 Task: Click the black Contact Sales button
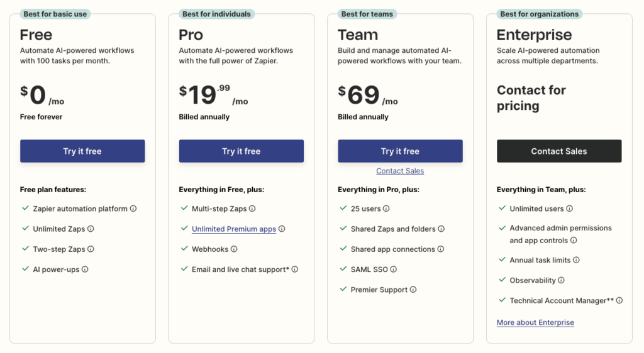tap(559, 151)
